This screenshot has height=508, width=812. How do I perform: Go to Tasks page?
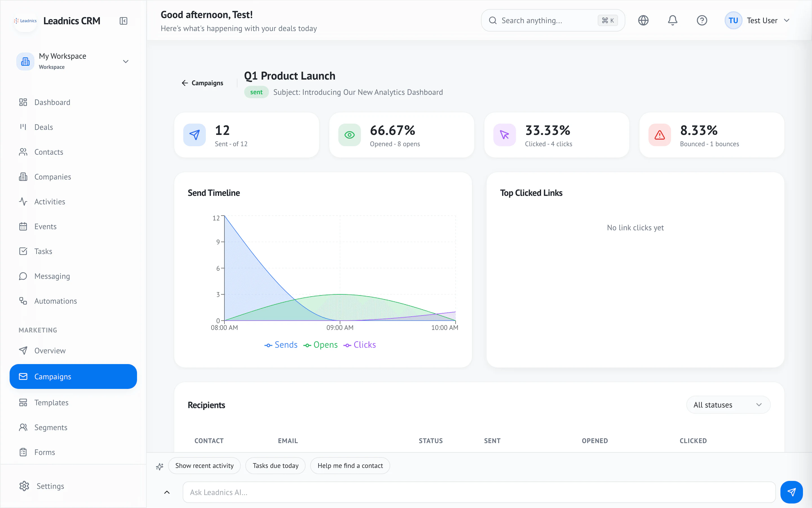coord(73,252)
